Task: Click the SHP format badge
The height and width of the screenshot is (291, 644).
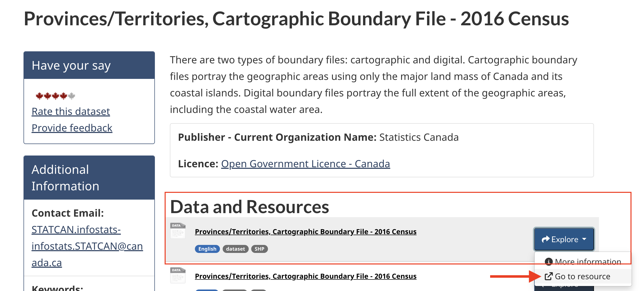Action: (259, 249)
